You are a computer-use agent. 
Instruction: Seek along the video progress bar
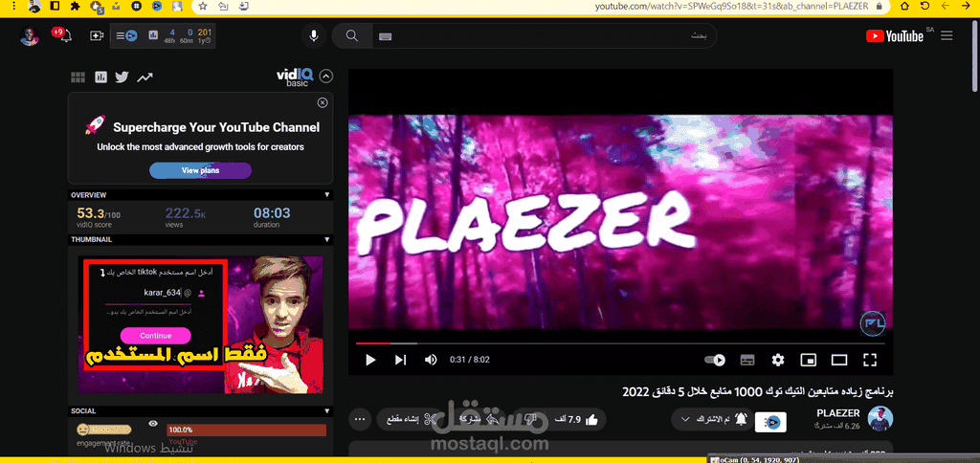click(x=620, y=343)
